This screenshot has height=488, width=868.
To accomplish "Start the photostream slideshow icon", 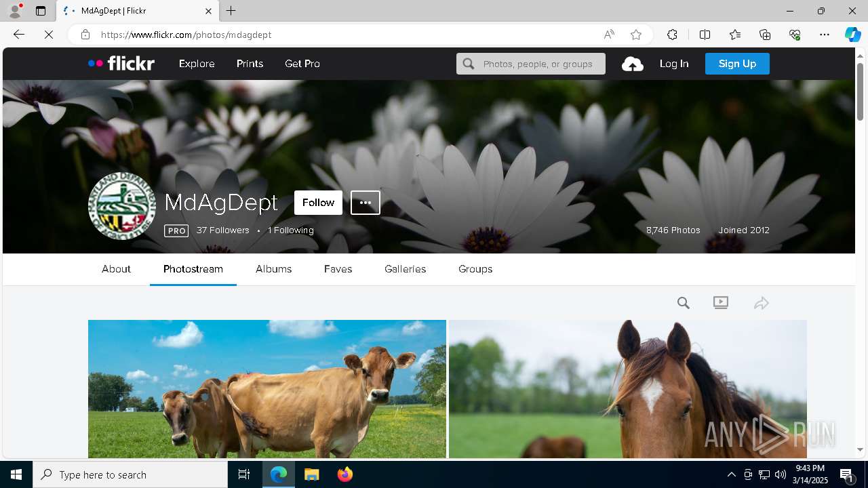I will [x=721, y=303].
